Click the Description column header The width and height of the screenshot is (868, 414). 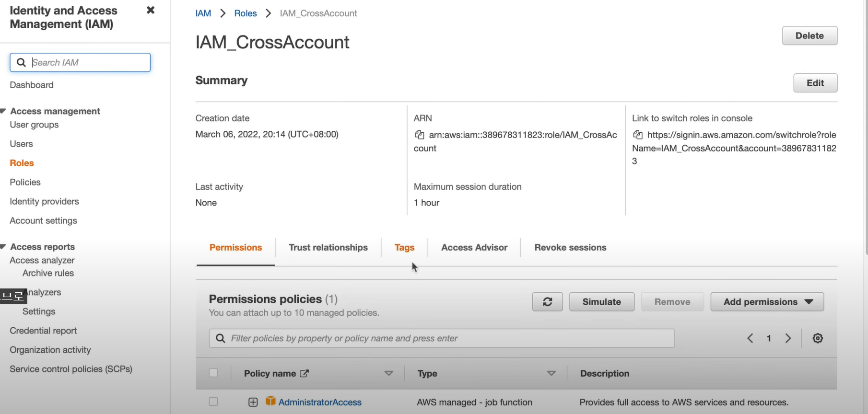(x=605, y=373)
